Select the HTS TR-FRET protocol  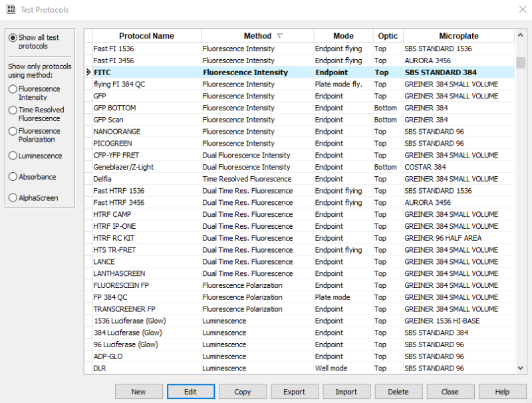click(114, 250)
